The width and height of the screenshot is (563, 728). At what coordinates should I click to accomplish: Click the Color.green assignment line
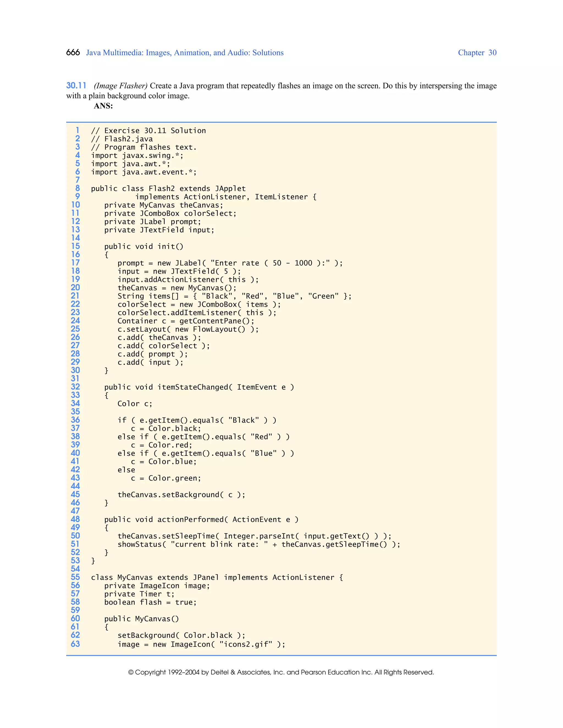[x=166, y=478]
